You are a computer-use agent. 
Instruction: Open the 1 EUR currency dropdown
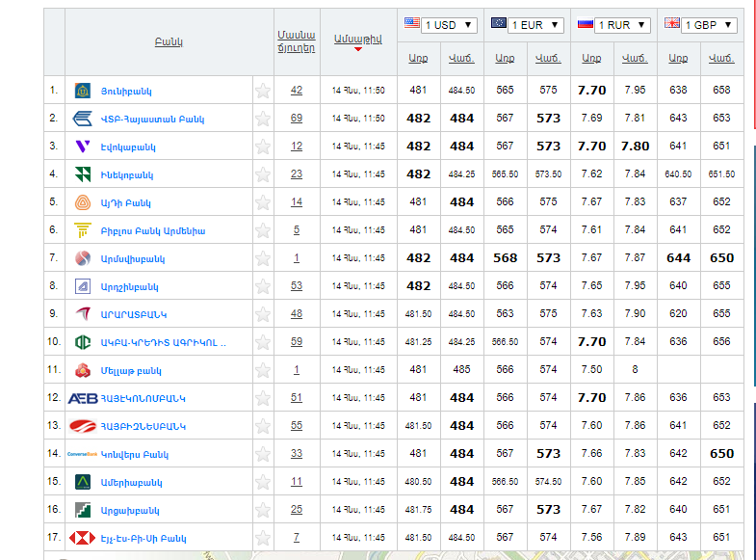click(x=535, y=25)
